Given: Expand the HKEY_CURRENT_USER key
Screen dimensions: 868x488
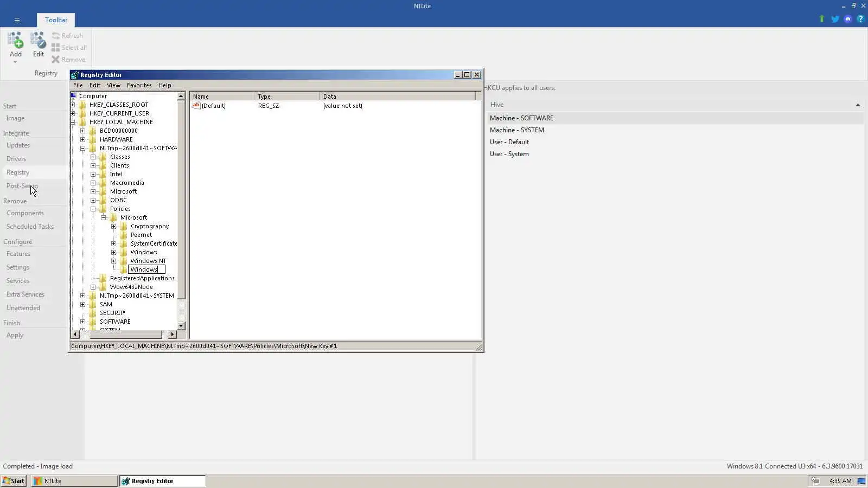Looking at the screenshot, I should tap(73, 113).
